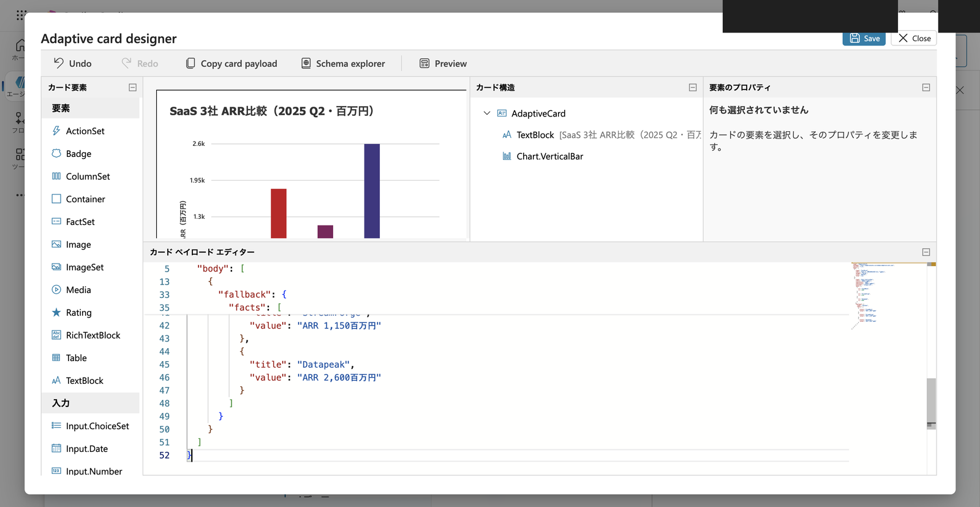
Task: Pick the Media element icon
Action: click(x=56, y=289)
